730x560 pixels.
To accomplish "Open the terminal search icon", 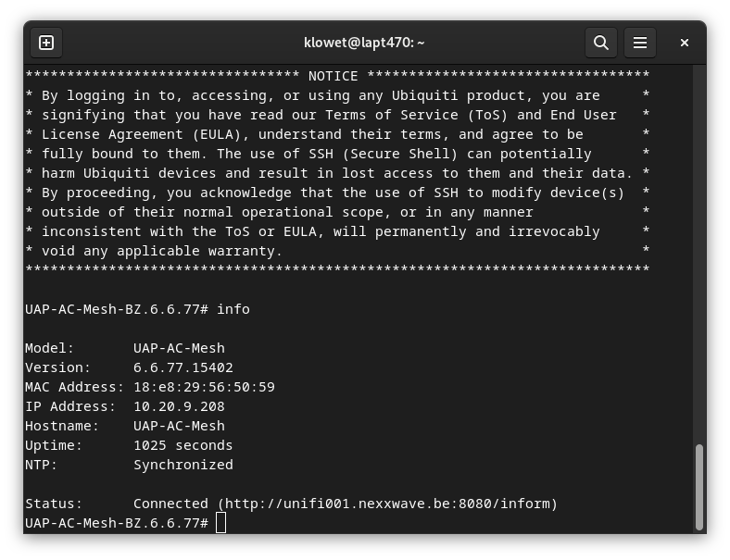I will (x=600, y=43).
